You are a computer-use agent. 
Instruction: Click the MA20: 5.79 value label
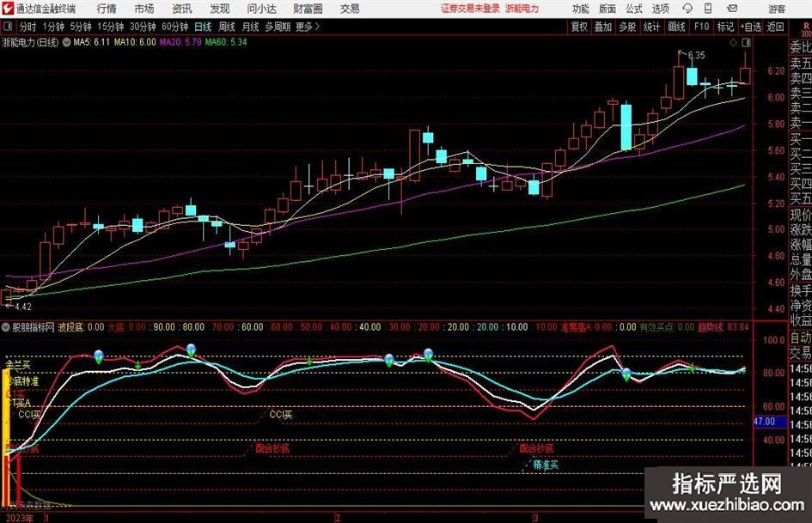tap(180, 42)
